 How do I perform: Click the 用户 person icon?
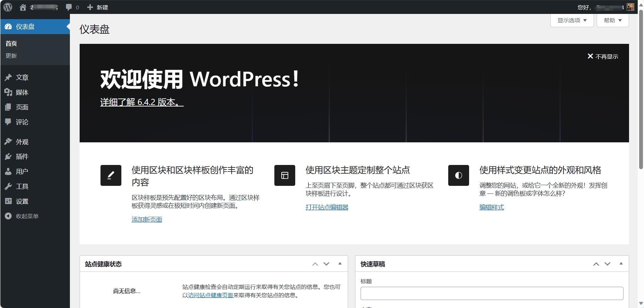[x=8, y=172]
